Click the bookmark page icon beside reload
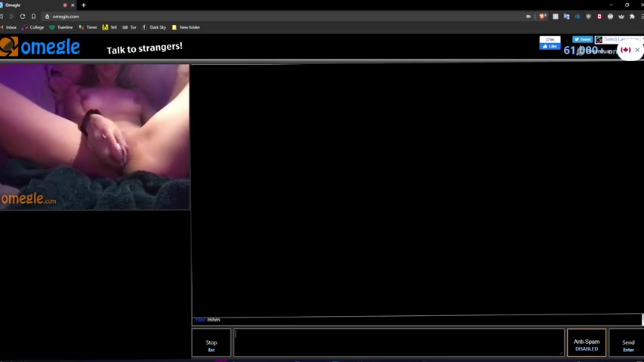 [34, 17]
